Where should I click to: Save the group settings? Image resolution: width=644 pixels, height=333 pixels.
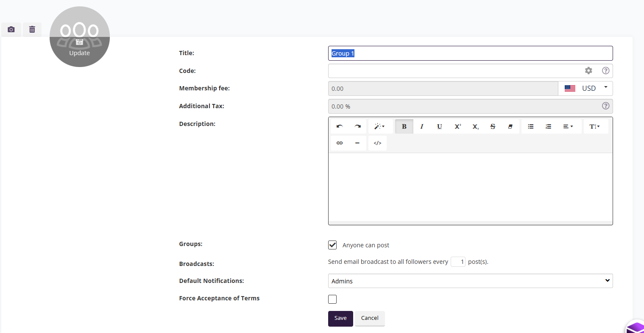(x=340, y=318)
